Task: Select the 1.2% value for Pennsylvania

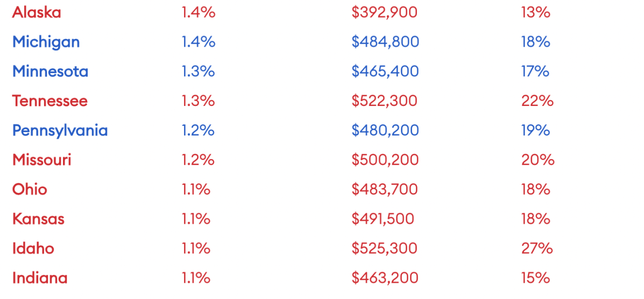Action: [x=198, y=131]
